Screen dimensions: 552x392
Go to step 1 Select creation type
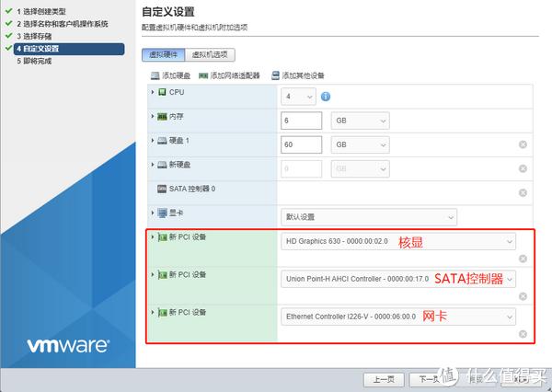click(x=41, y=12)
